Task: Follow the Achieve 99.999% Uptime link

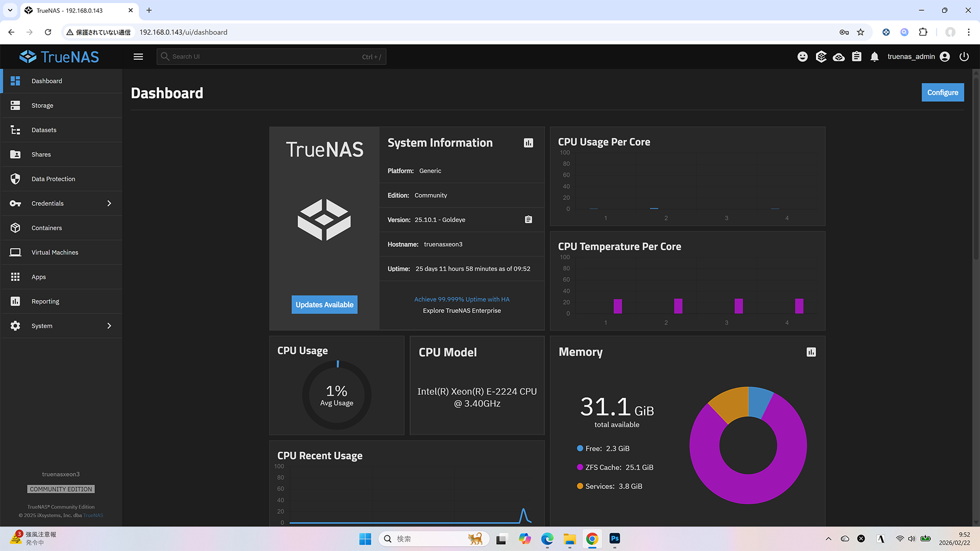Action: click(x=461, y=299)
